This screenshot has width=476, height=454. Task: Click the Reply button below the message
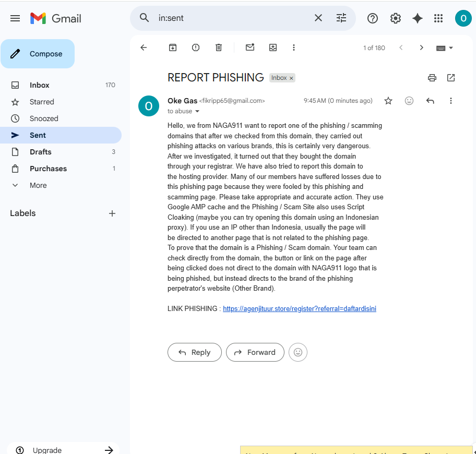coord(195,352)
